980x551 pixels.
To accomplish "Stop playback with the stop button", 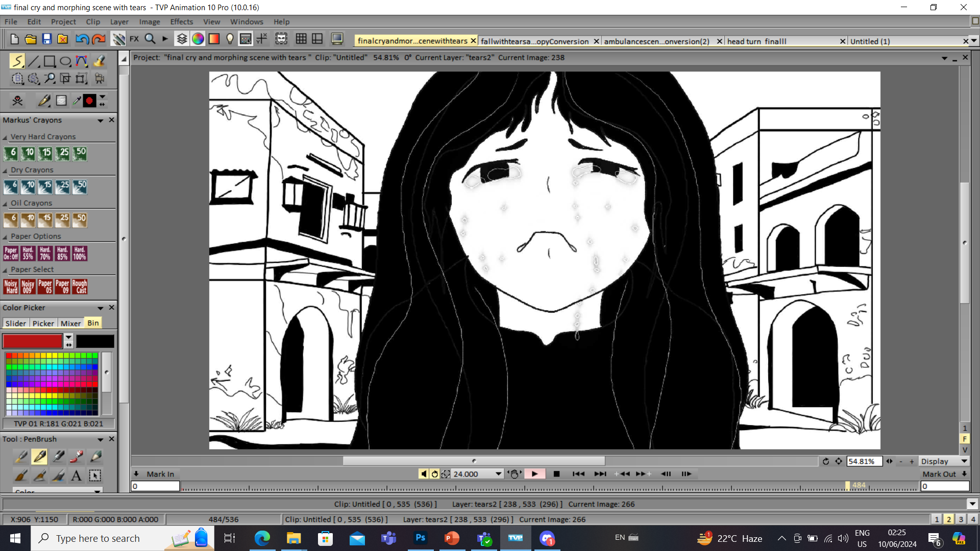I will coord(557,474).
